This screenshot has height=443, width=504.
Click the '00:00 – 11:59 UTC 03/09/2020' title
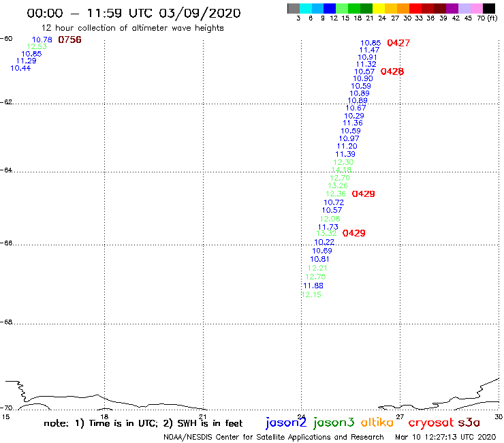133,13
